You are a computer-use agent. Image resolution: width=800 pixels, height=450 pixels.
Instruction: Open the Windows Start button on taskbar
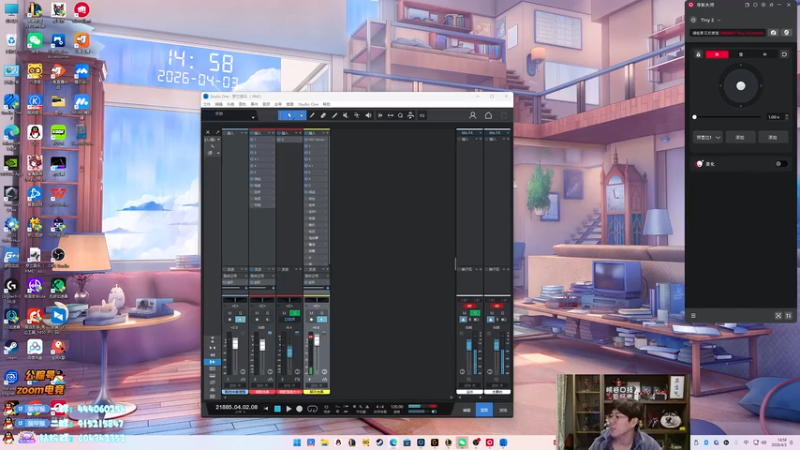point(296,442)
